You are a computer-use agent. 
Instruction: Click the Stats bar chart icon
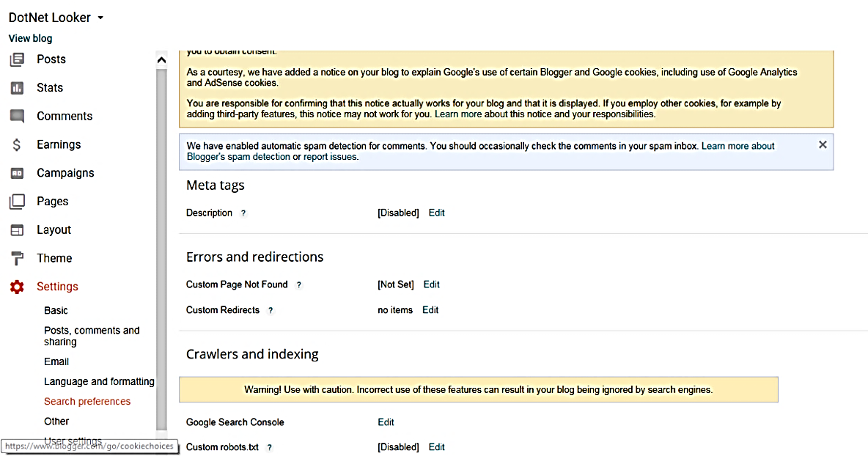point(17,87)
